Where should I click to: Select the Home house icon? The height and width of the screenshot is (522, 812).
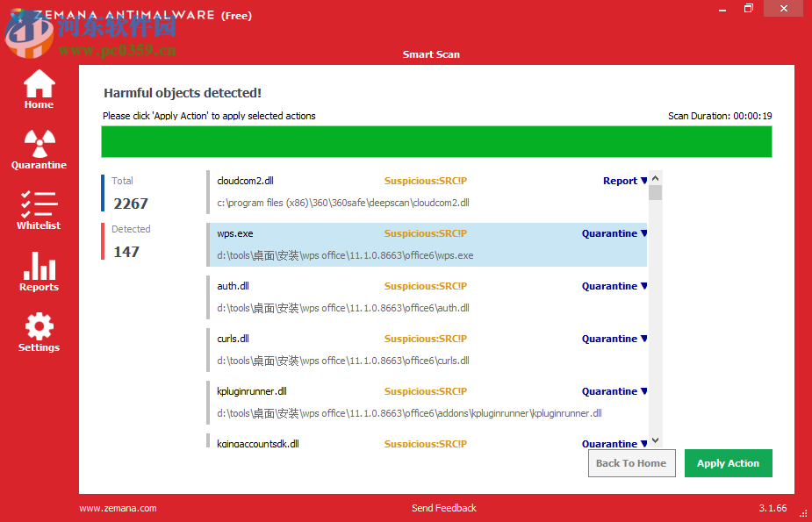click(x=38, y=83)
